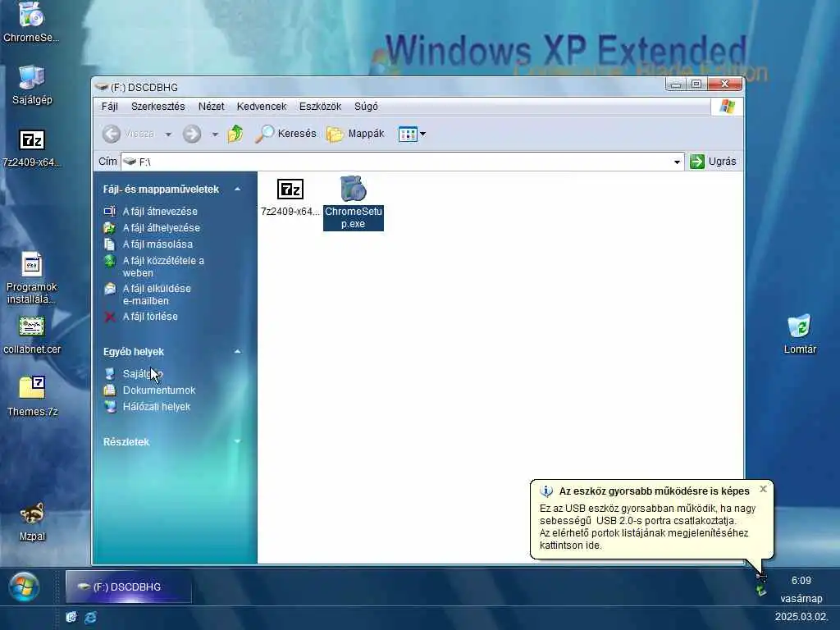This screenshot has width=840, height=630.
Task: Expand the views dropdown arrow
Action: [422, 134]
